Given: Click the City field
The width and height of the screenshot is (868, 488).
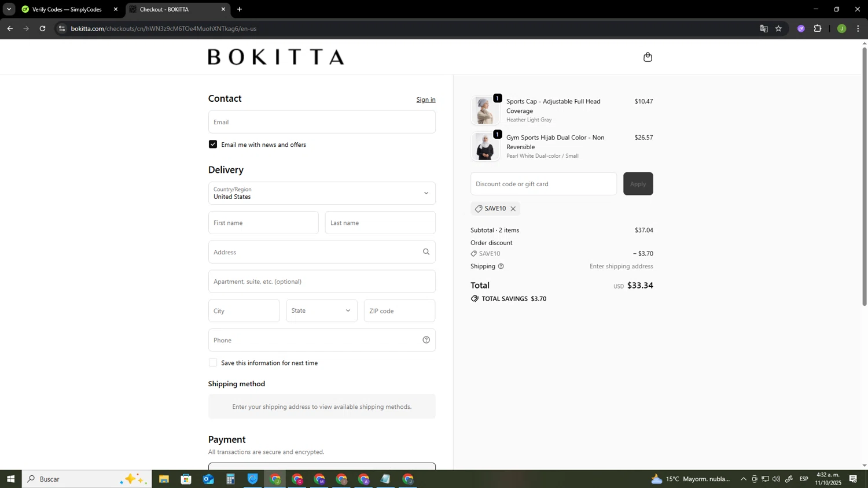Looking at the screenshot, I should (x=244, y=310).
